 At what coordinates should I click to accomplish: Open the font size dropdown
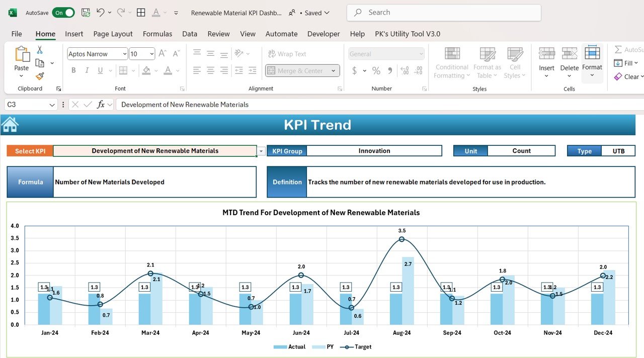(x=151, y=54)
